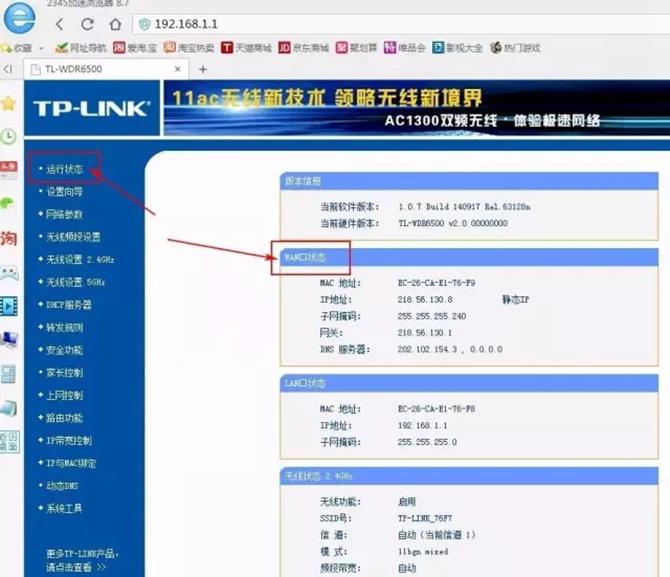Open IP带宽控制 in the router menu
The image size is (670, 577).
69,441
